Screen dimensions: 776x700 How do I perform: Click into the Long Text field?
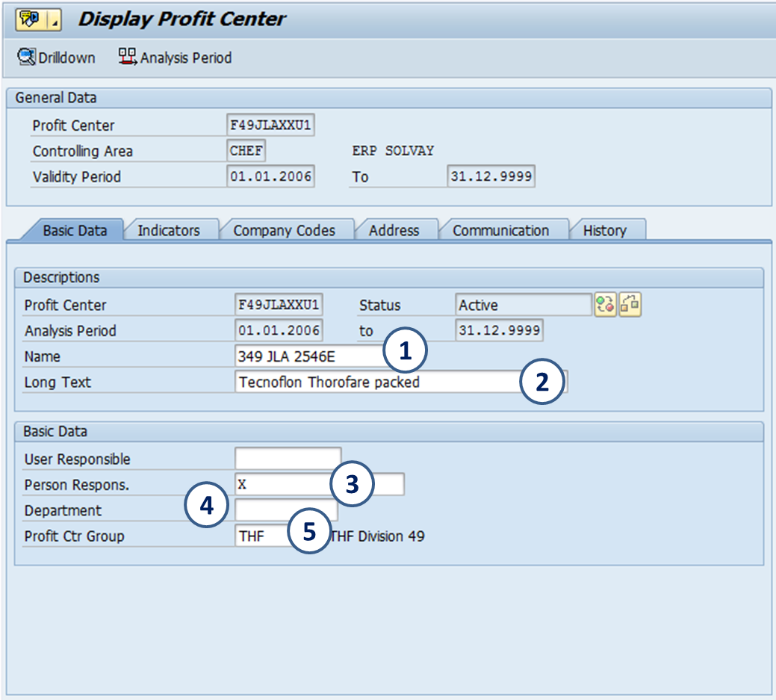pos(373,382)
